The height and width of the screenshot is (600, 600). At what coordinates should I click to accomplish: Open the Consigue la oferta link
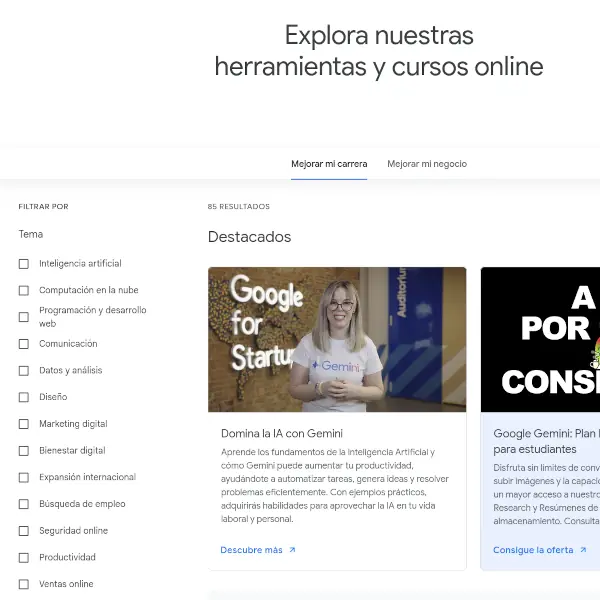[540, 550]
